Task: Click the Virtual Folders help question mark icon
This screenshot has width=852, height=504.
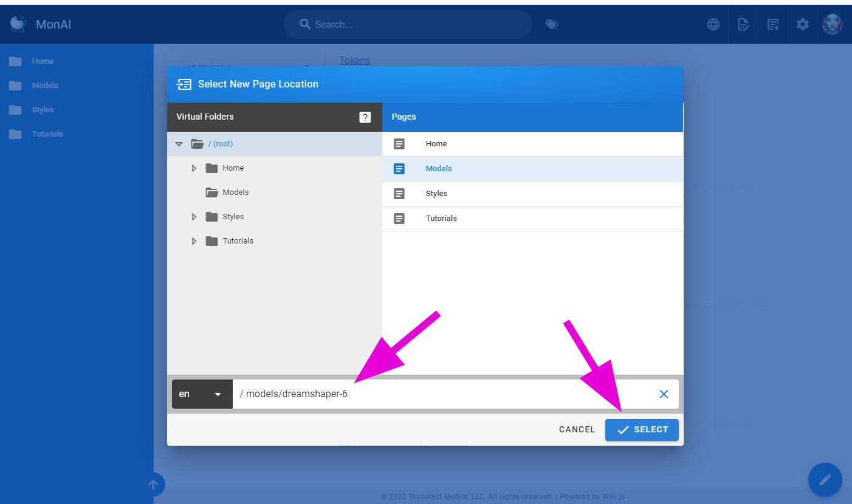Action: [365, 117]
